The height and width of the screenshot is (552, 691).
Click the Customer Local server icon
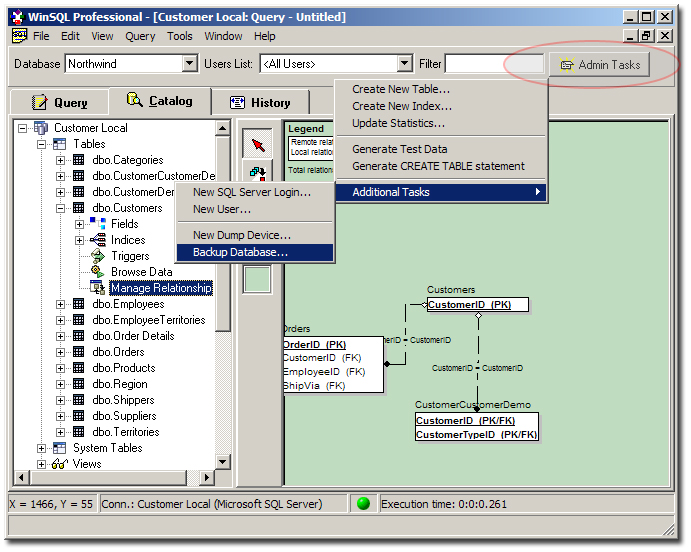point(41,128)
